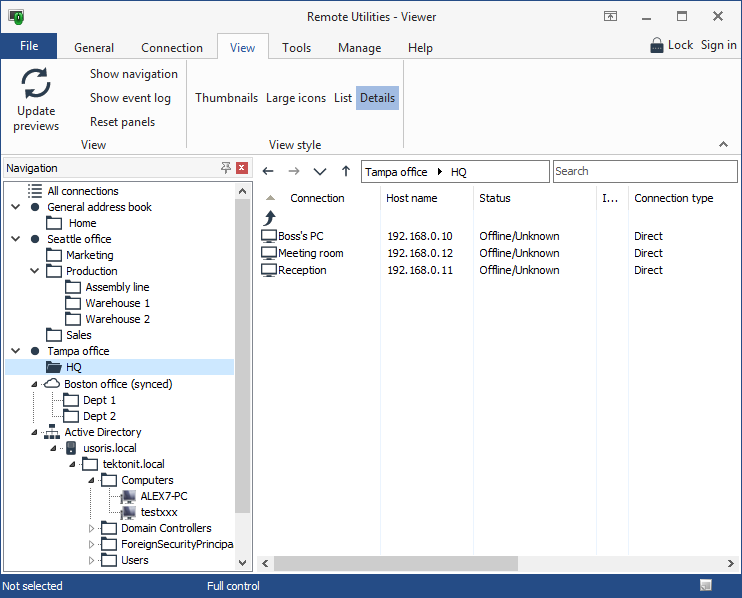The image size is (742, 598).
Task: Click the Active Directory network icon
Action: pyautogui.click(x=52, y=432)
